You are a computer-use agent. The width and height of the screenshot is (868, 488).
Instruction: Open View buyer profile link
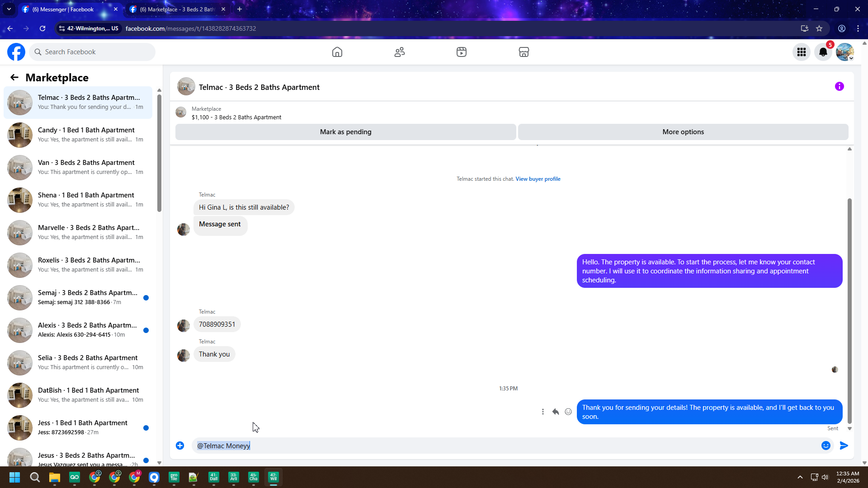(538, 179)
